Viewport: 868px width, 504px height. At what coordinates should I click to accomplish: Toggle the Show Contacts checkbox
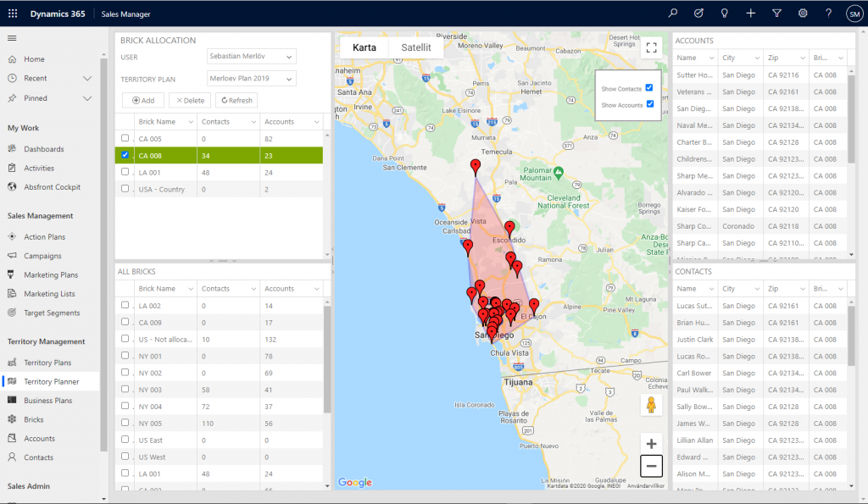coord(649,87)
